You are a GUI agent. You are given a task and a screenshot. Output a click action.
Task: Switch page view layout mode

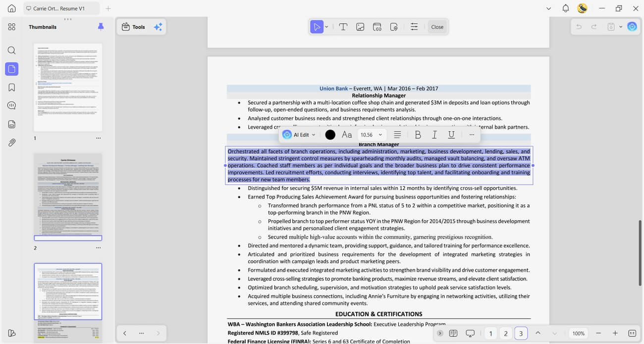point(453,333)
